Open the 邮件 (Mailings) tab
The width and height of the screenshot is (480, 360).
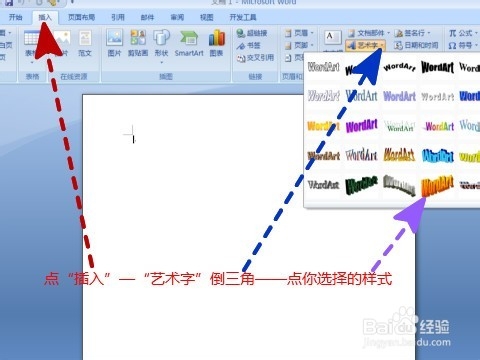pyautogui.click(x=147, y=17)
